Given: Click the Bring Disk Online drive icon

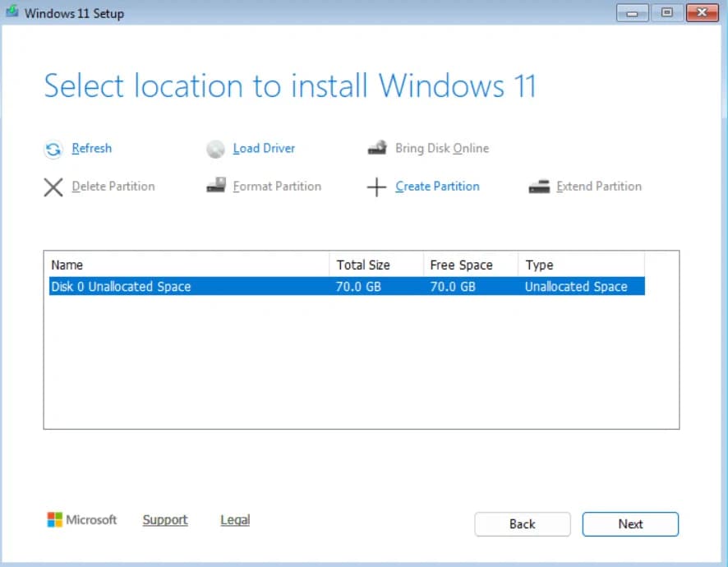Looking at the screenshot, I should pyautogui.click(x=377, y=148).
